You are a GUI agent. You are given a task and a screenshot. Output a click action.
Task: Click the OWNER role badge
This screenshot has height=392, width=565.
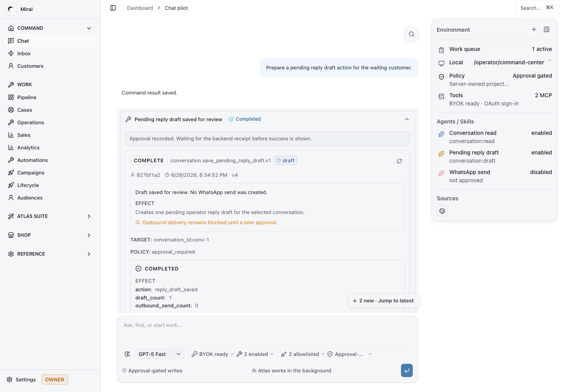[55, 379]
